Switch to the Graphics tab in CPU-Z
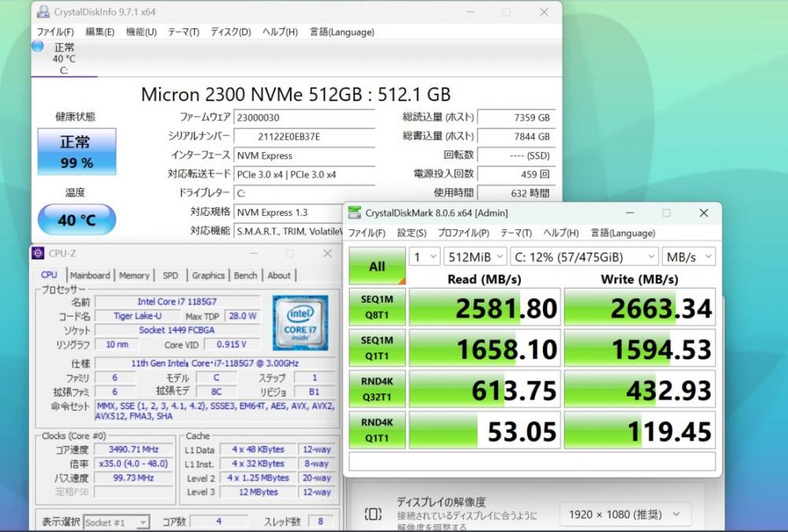788x532 pixels. coord(208,276)
